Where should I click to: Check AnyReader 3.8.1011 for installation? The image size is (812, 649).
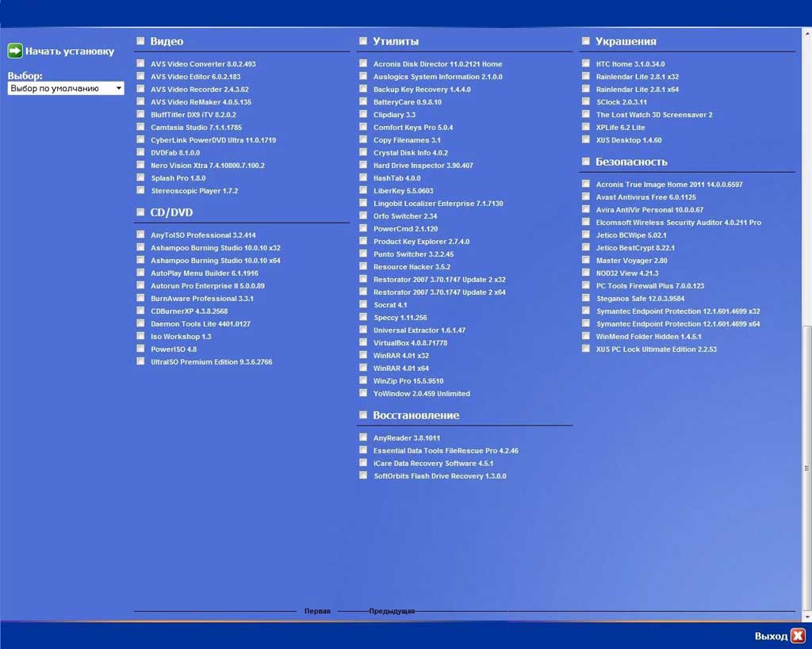[363, 438]
